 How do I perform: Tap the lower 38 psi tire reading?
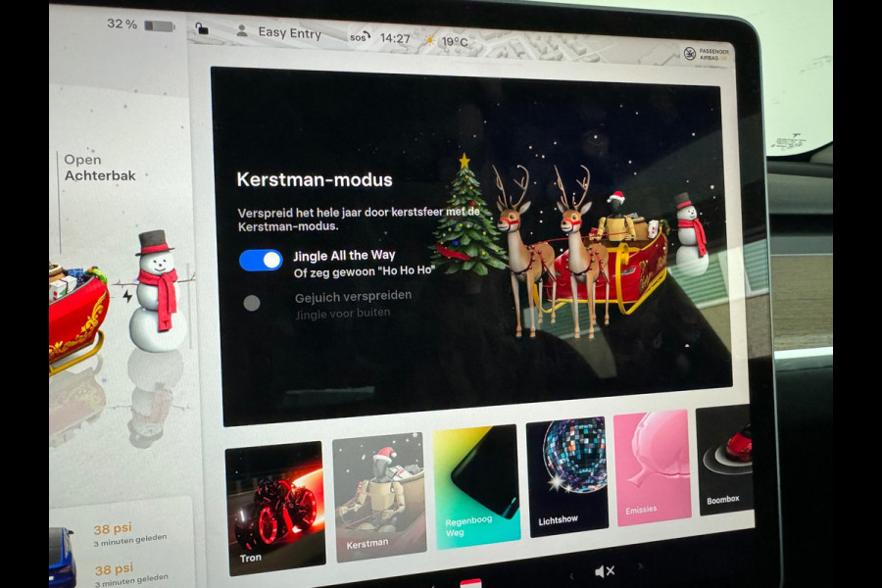114,568
